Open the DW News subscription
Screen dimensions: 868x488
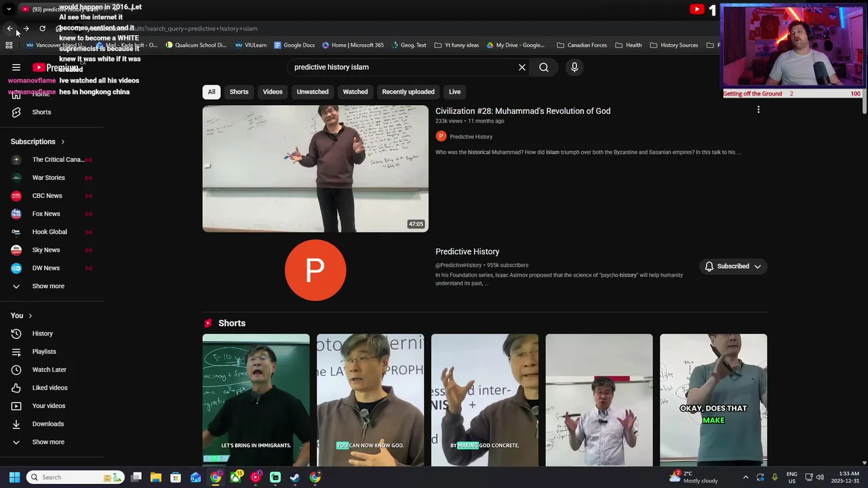[53, 268]
